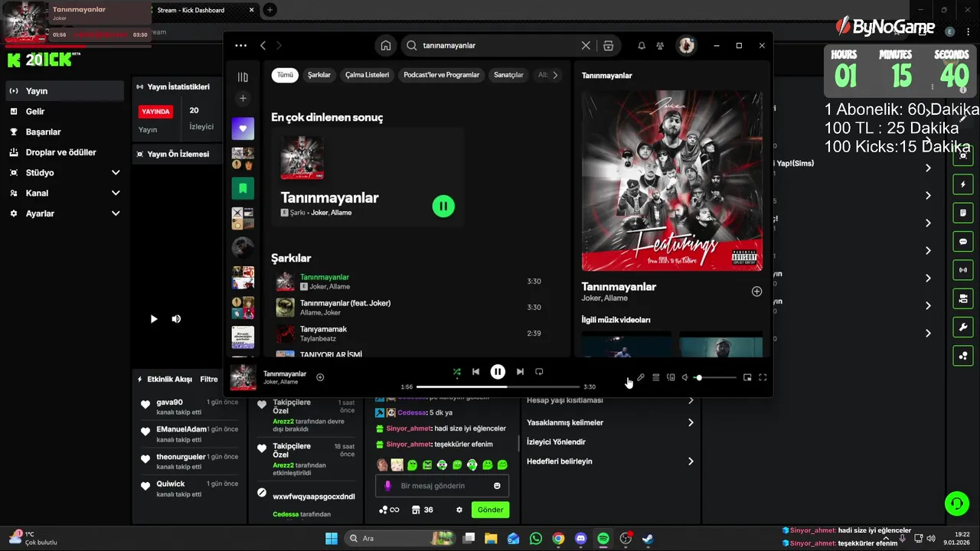This screenshot has width=980, height=551.
Task: Create a new playlist with the plus icon
Action: pos(243,98)
